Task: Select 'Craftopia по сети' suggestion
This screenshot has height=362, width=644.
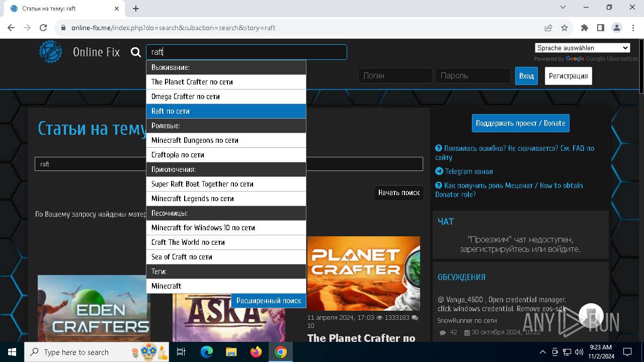Action: pos(226,155)
